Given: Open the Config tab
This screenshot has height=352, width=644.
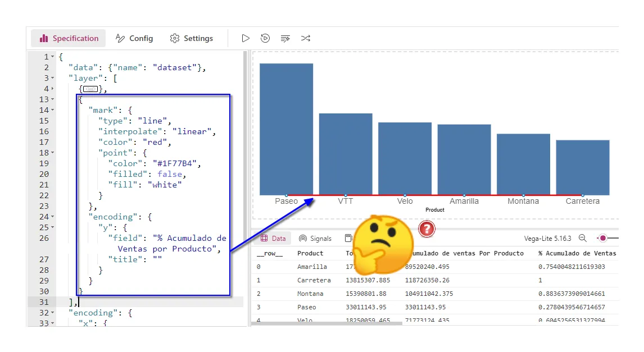Looking at the screenshot, I should tap(134, 38).
